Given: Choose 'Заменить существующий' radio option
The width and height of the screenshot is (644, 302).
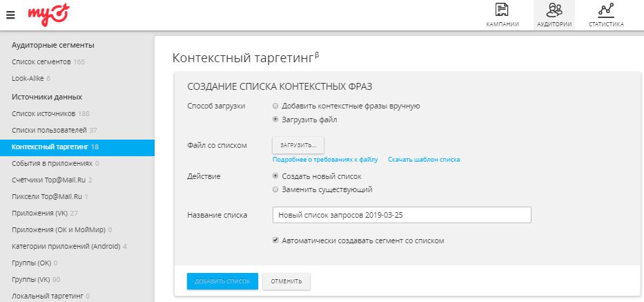Looking at the screenshot, I should pyautogui.click(x=276, y=189).
